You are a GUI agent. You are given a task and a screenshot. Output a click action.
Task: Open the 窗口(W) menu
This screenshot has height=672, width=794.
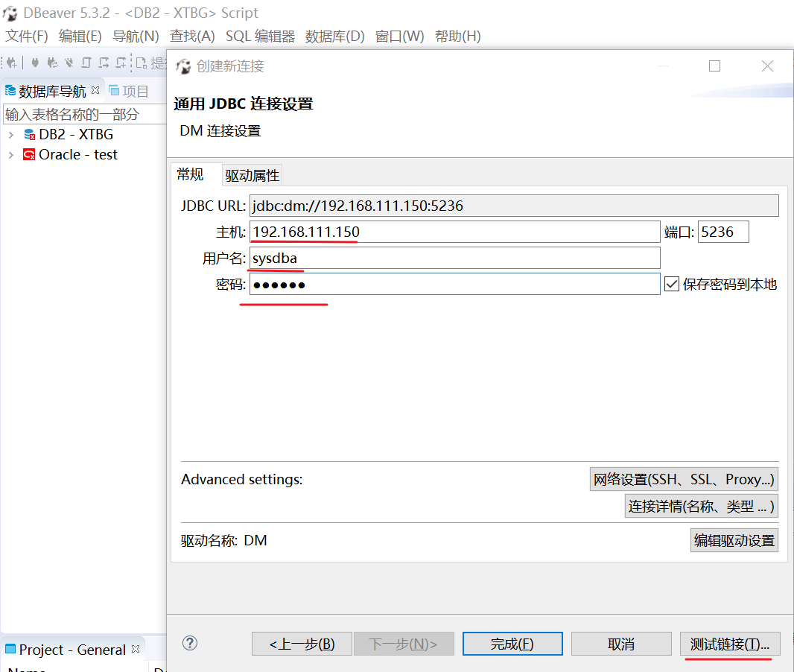click(399, 37)
